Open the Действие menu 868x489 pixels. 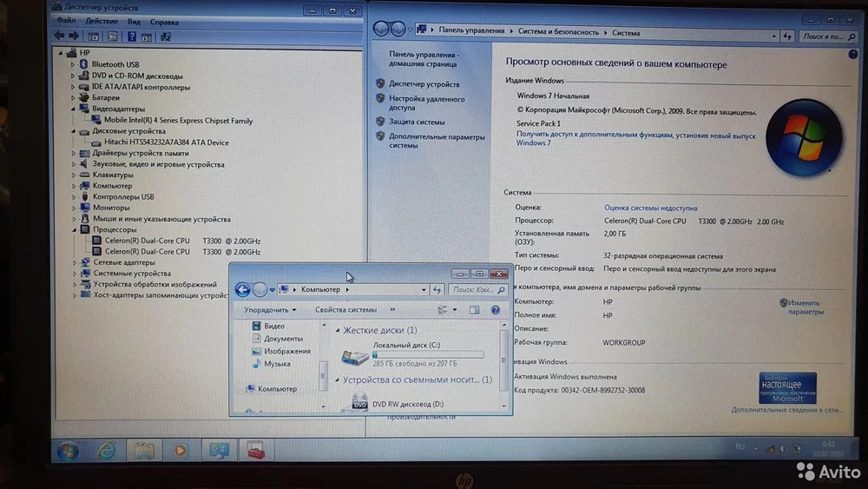(102, 21)
